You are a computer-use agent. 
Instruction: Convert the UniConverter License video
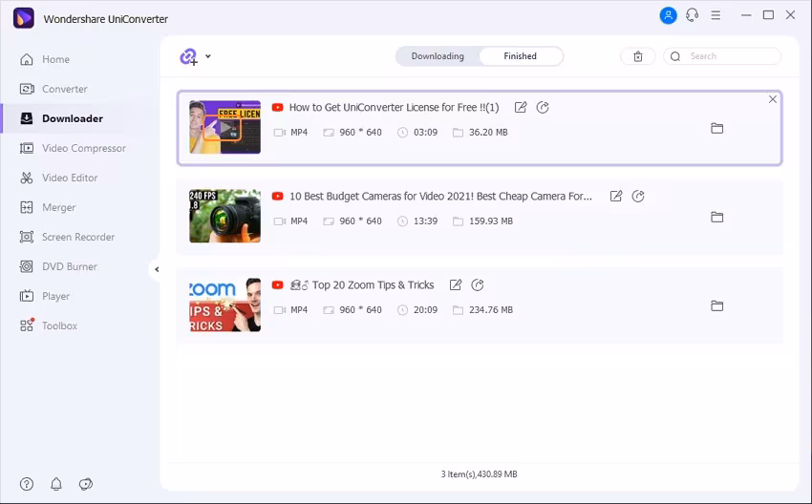tap(543, 107)
